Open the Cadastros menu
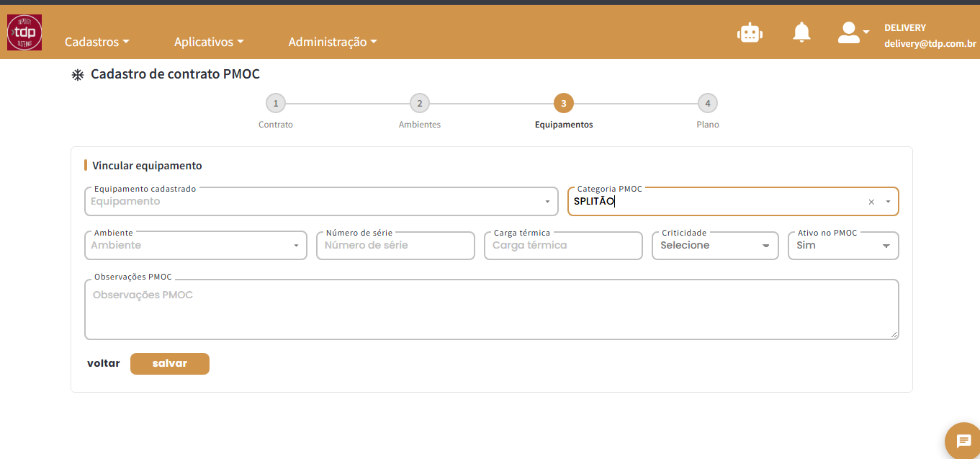This screenshot has height=459, width=980. click(x=97, y=42)
